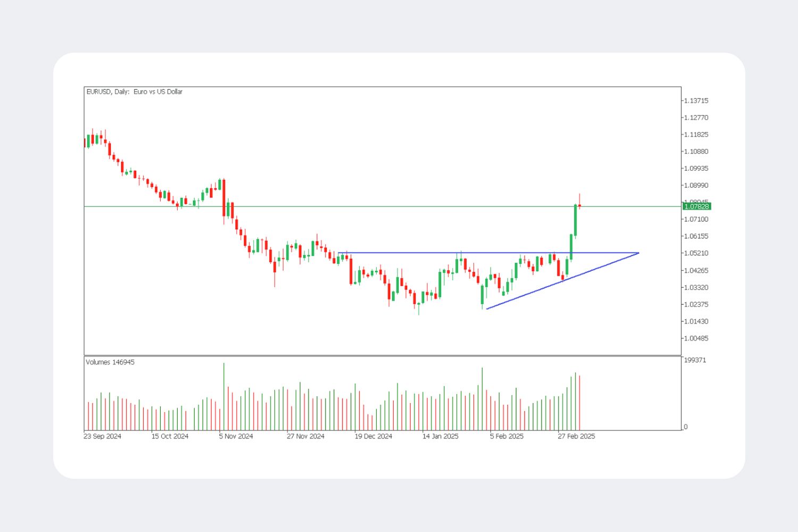Click the last red volume bar
The height and width of the screenshot is (532, 798).
(x=579, y=403)
